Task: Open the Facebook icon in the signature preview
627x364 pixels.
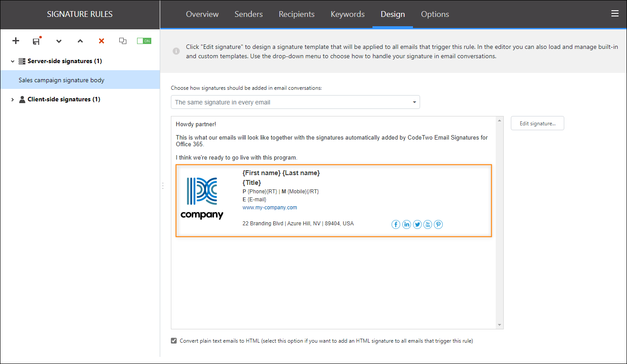Action: tap(396, 224)
